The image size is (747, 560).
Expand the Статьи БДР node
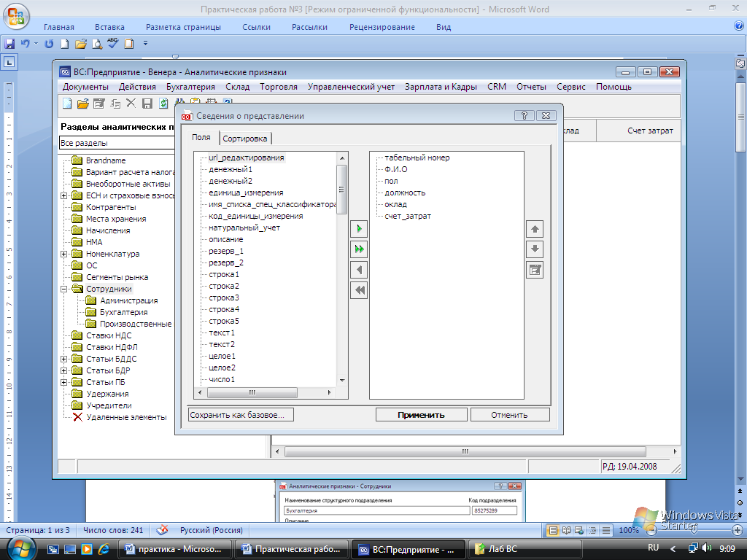(64, 370)
